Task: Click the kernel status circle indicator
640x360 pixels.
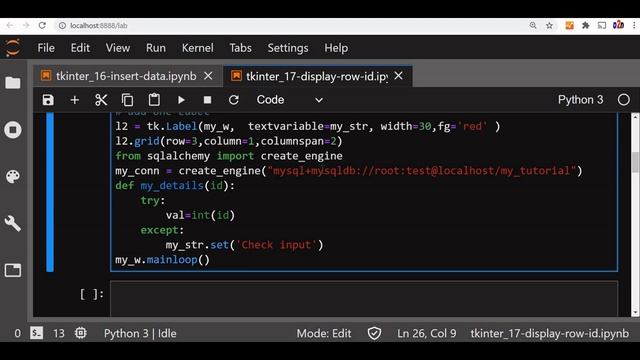Action: pos(624,100)
